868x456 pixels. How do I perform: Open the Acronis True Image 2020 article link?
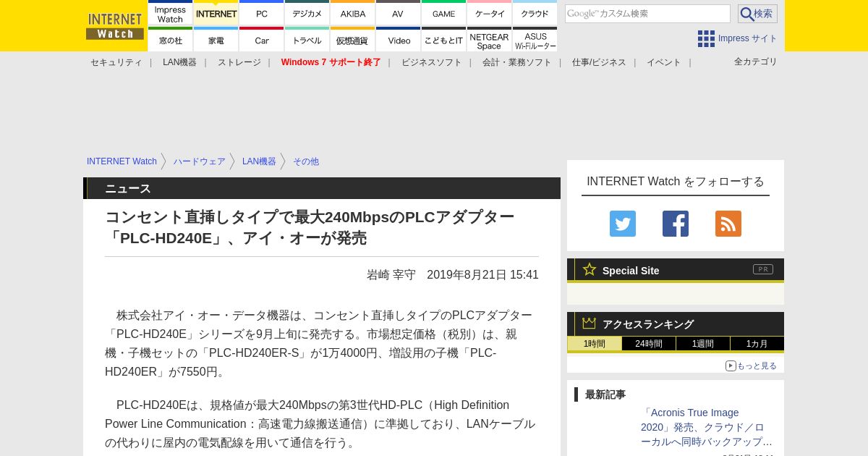click(x=707, y=427)
